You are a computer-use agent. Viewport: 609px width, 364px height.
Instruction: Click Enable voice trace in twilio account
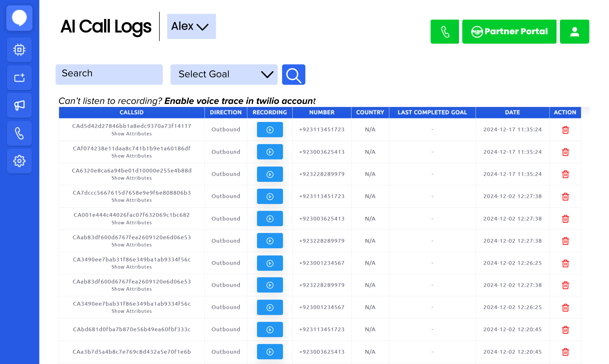coord(240,101)
